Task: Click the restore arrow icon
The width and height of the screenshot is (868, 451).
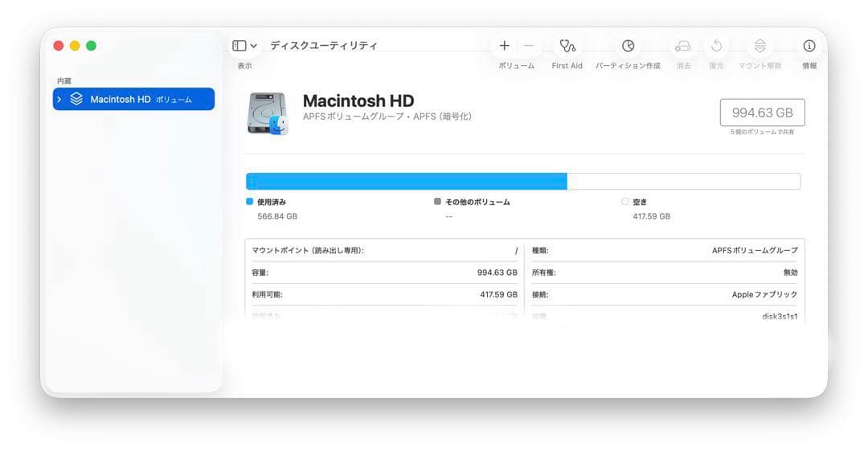Action: [716, 46]
